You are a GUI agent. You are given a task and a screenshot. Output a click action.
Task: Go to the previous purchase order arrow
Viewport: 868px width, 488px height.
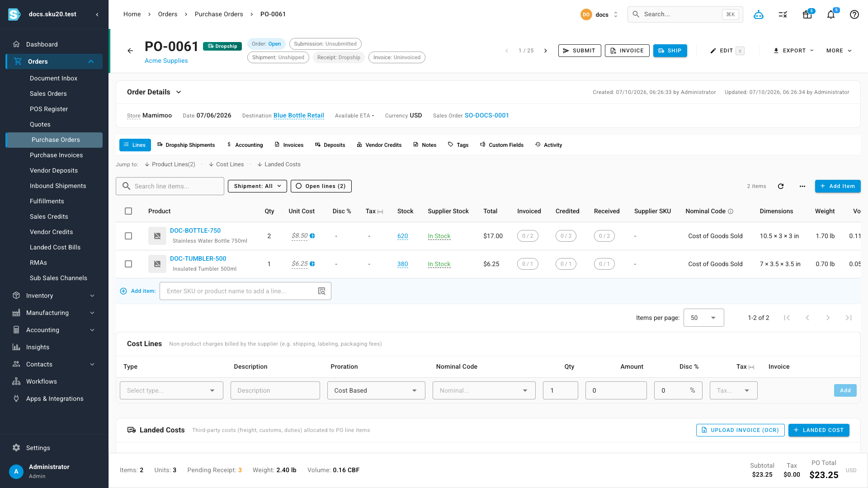click(x=507, y=51)
